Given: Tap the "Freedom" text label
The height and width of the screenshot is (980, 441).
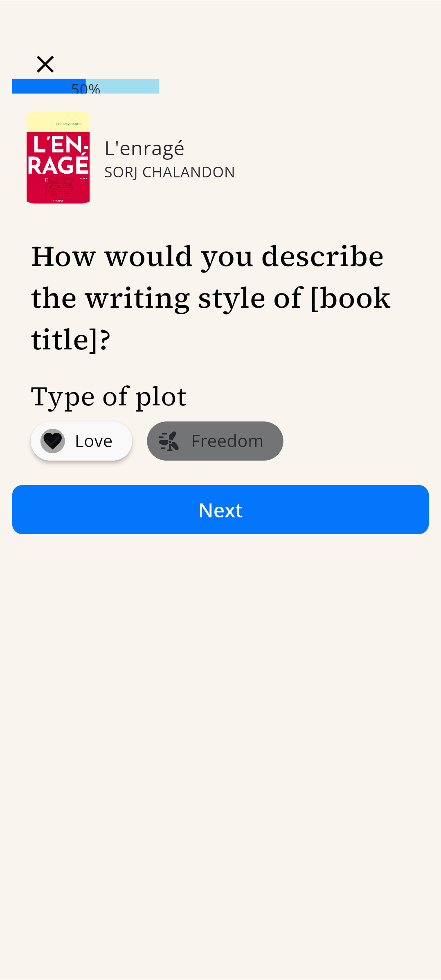Looking at the screenshot, I should [x=227, y=441].
